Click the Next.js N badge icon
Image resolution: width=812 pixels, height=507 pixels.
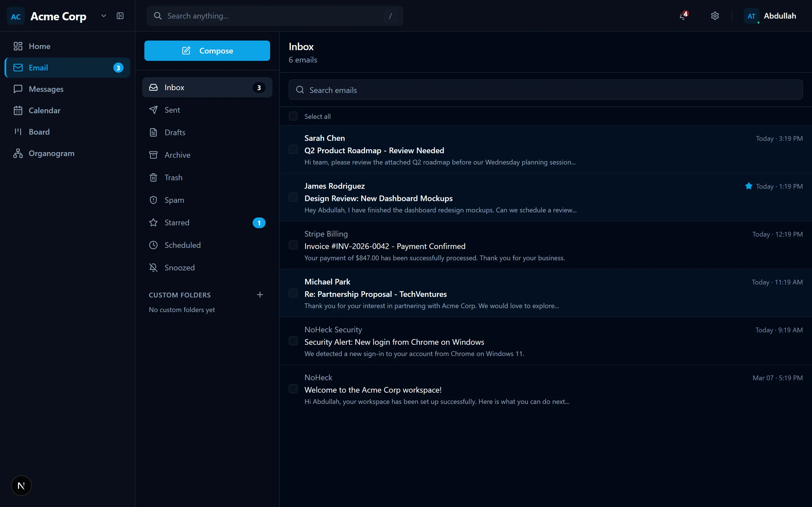click(x=21, y=485)
